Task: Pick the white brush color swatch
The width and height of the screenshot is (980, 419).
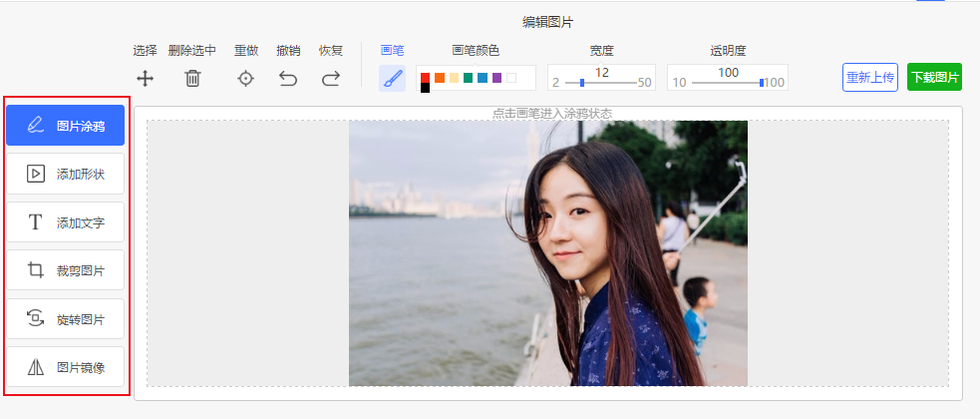Action: coord(511,78)
